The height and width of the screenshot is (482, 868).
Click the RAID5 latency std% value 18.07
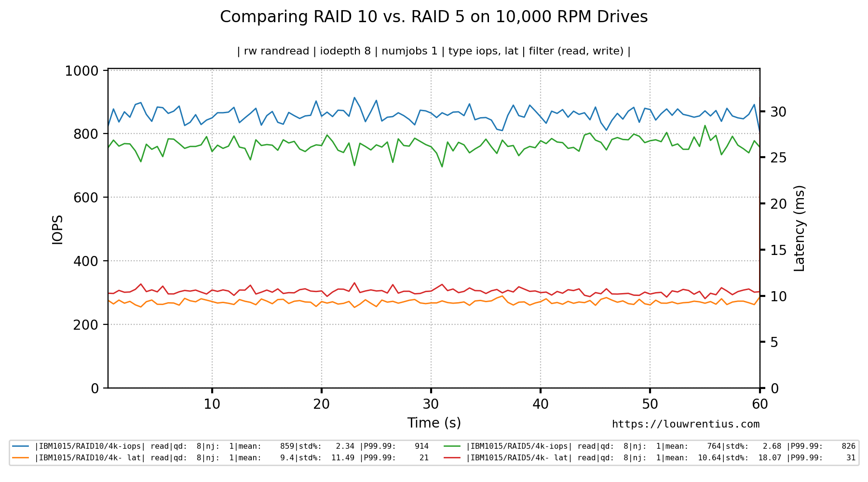coord(770,458)
